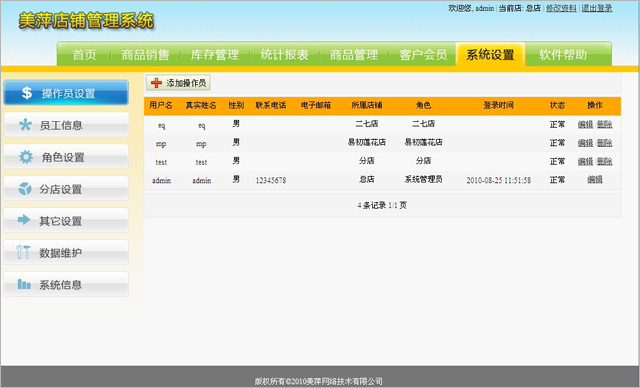Edit the admin operator row
Image resolution: width=640 pixels, height=388 pixels.
click(595, 180)
